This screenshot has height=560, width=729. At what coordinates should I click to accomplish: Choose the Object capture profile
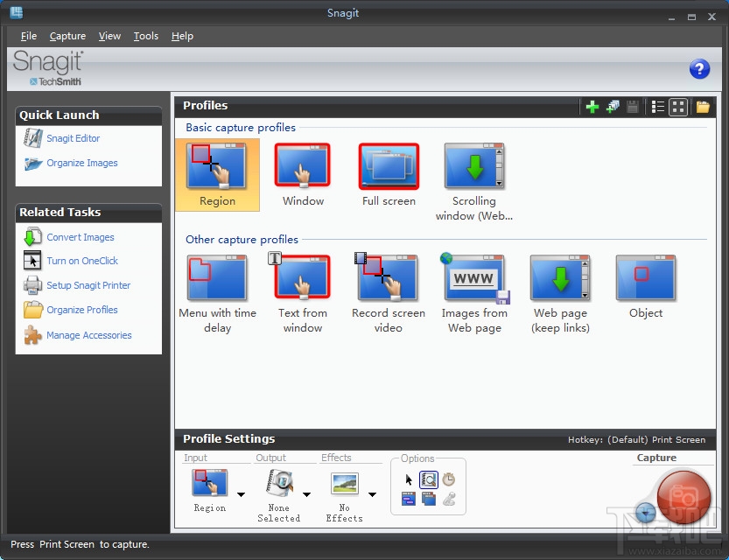(646, 287)
